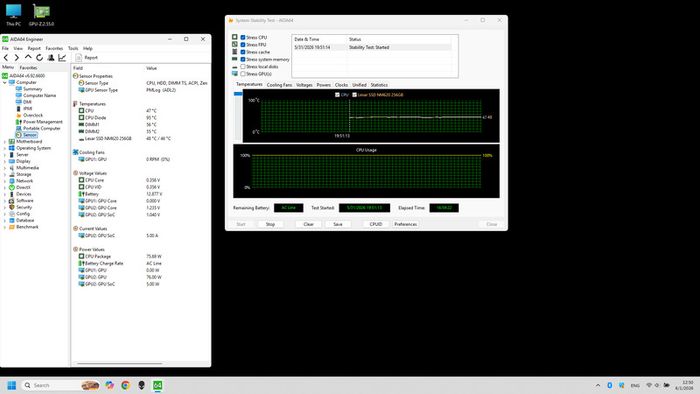The width and height of the screenshot is (700, 394).
Task: Open the Report menu in AIDA64
Action: pos(34,48)
